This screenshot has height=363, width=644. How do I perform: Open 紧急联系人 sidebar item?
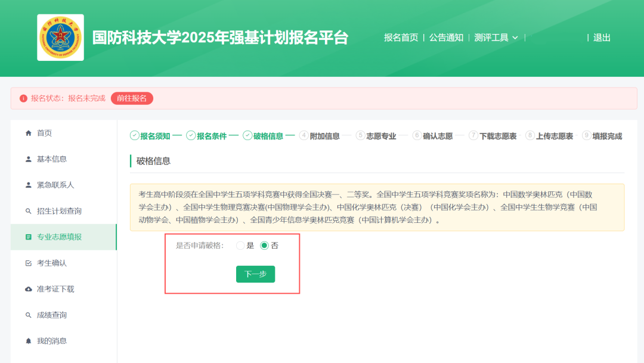coord(64,185)
